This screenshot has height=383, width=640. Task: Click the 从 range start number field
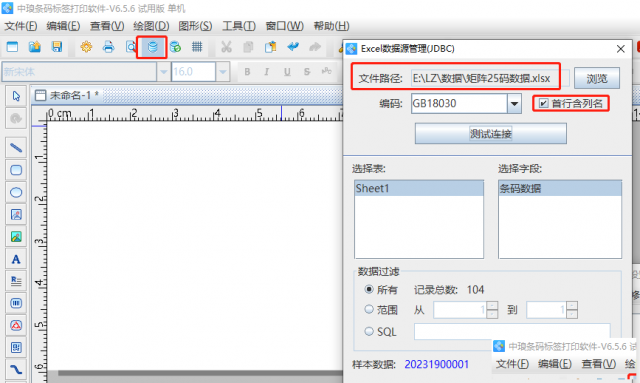460,310
